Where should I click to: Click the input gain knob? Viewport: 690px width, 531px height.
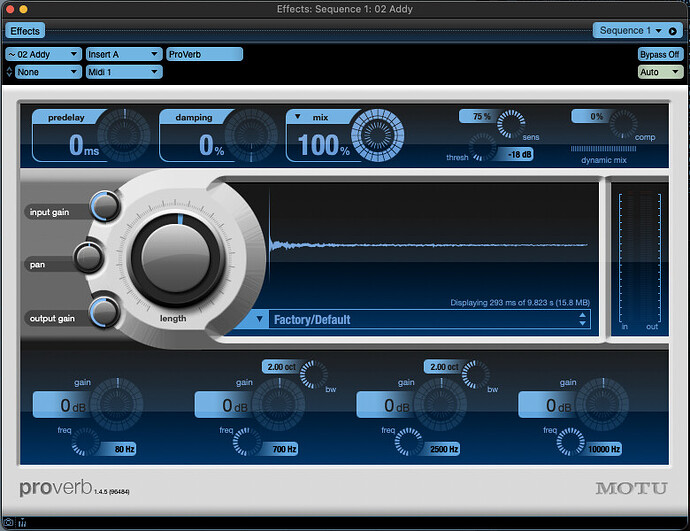[x=106, y=205]
